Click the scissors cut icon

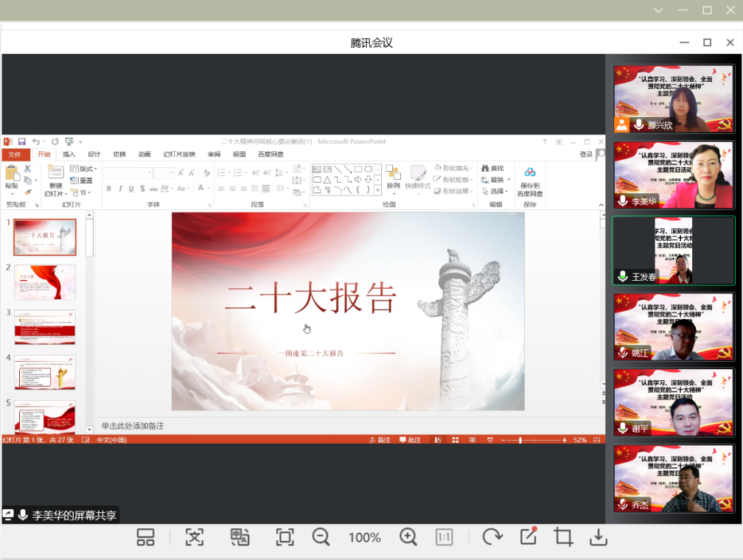tap(27, 169)
